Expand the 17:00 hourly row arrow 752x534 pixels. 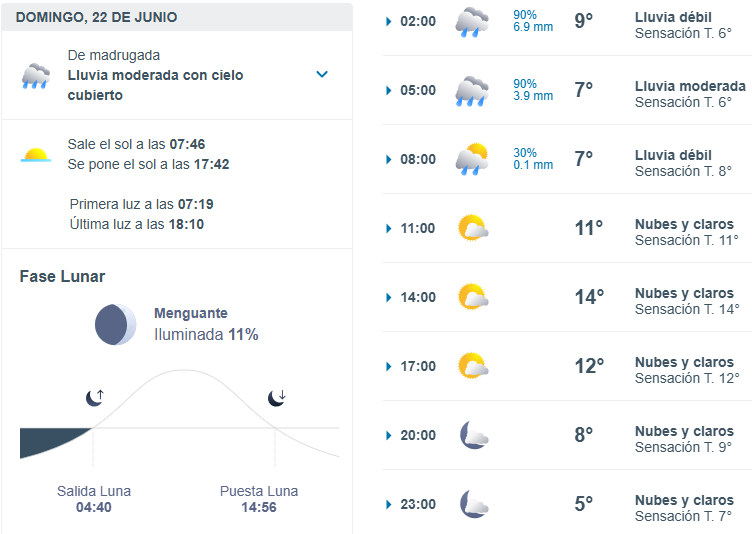coord(388,367)
